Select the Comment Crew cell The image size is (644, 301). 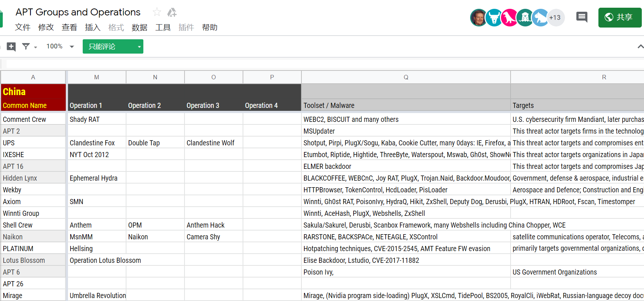click(x=33, y=119)
